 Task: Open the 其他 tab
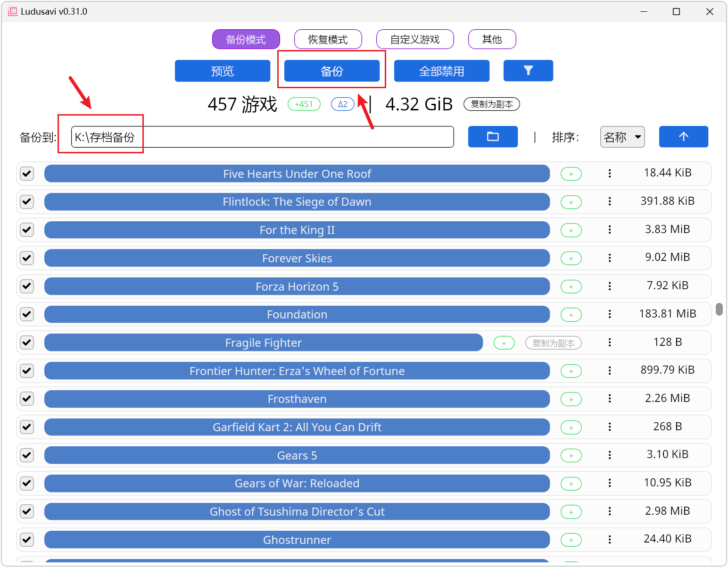(x=492, y=39)
